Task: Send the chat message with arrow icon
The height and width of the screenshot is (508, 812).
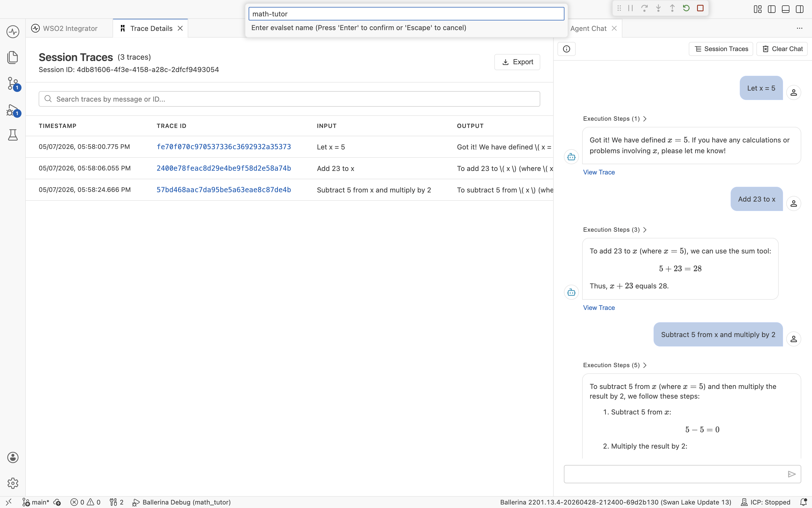Action: 792,474
